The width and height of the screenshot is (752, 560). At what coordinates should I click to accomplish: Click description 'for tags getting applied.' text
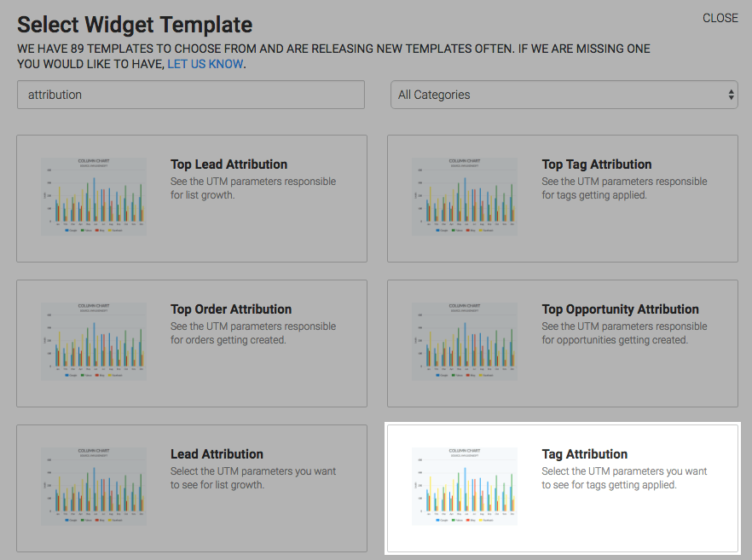[x=594, y=195]
